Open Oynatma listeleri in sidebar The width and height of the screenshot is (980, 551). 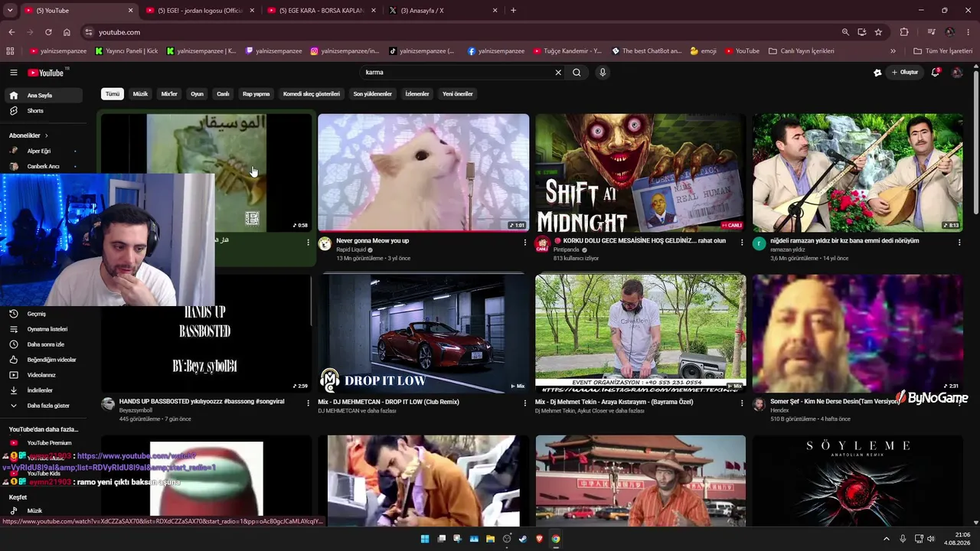[43, 329]
